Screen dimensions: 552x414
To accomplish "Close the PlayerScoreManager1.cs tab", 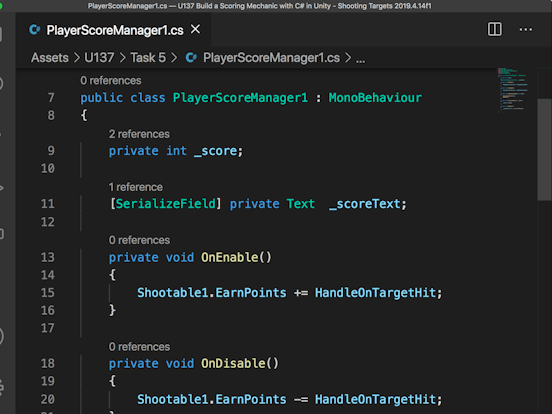I will coord(195,29).
